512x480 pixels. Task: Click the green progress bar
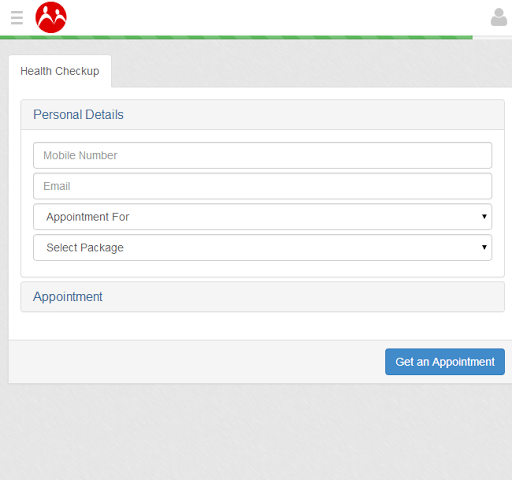[x=236, y=37]
